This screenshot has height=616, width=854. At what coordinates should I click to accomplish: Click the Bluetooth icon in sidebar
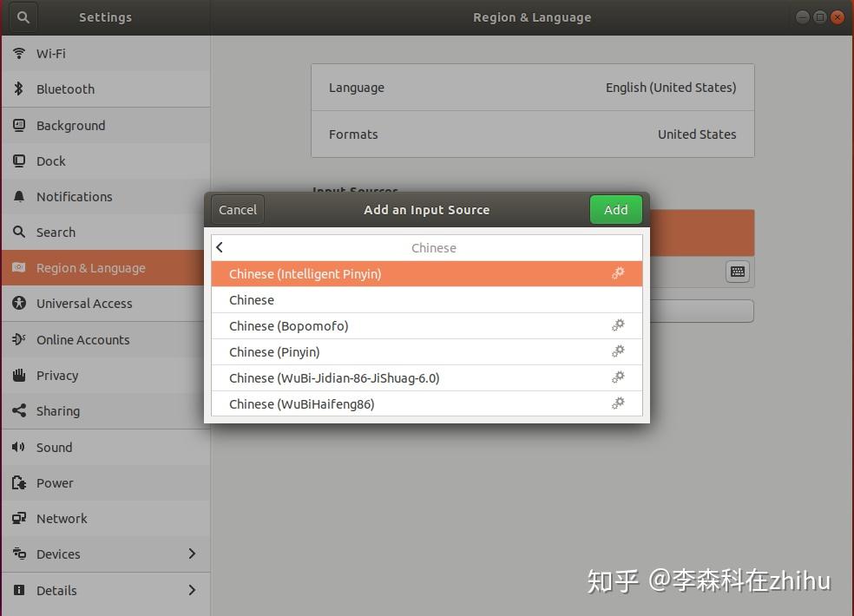click(19, 88)
